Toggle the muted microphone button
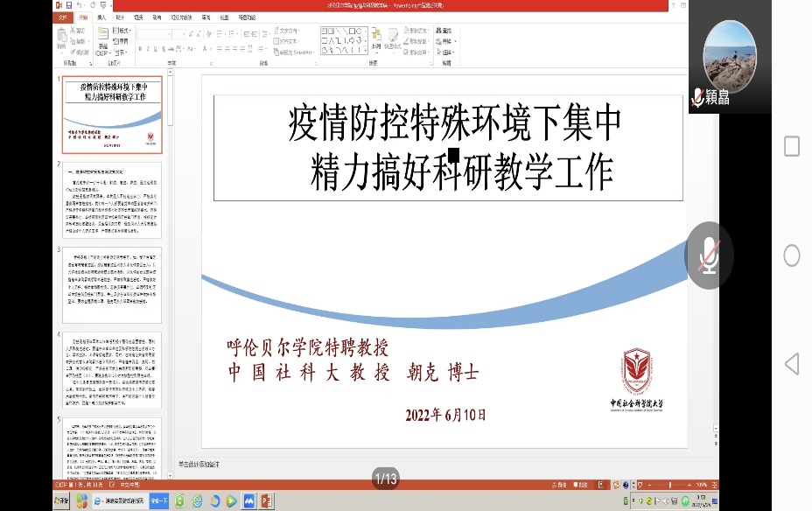 tap(709, 255)
